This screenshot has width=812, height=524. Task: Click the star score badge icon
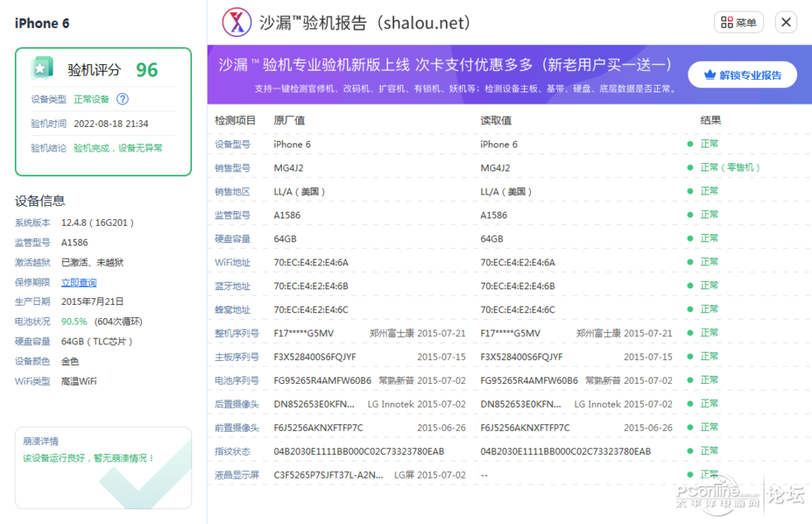[41, 68]
